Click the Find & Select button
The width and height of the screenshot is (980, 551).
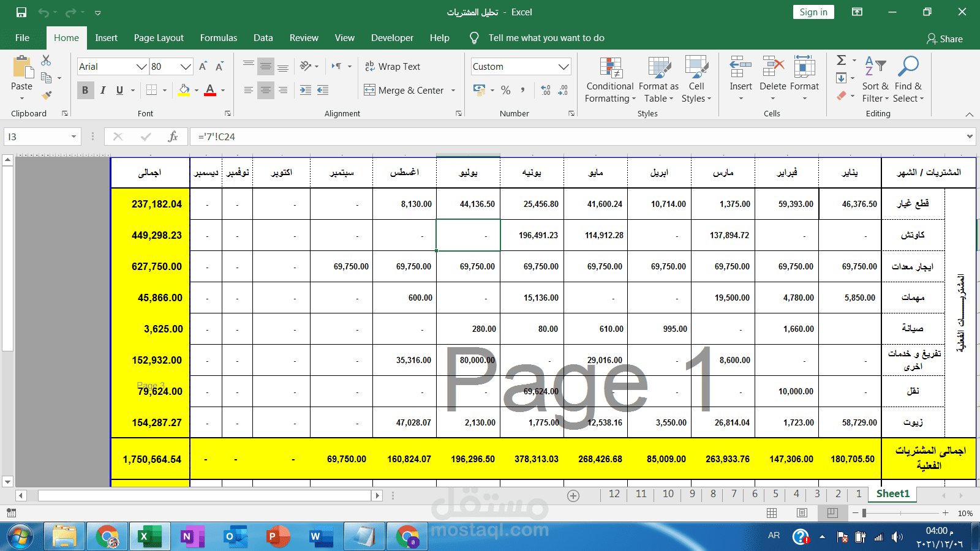click(908, 80)
